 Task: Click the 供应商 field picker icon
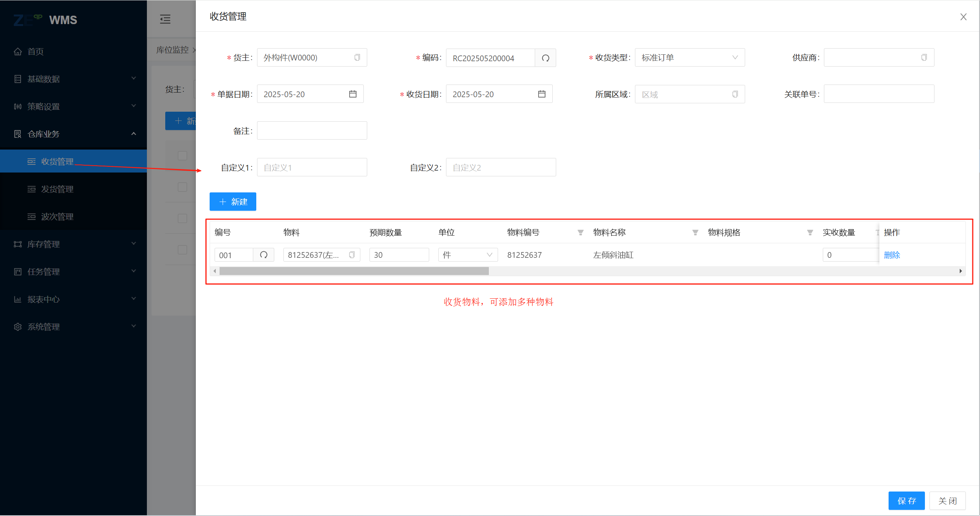pyautogui.click(x=924, y=58)
